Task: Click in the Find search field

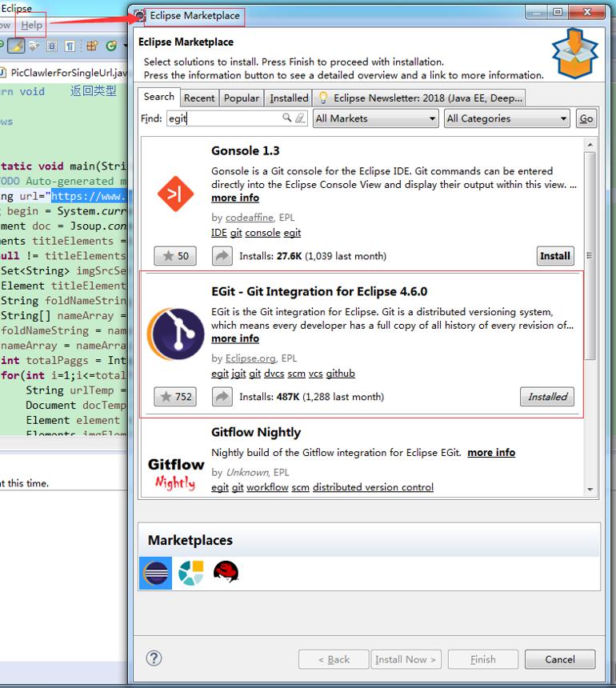Action: coord(224,118)
